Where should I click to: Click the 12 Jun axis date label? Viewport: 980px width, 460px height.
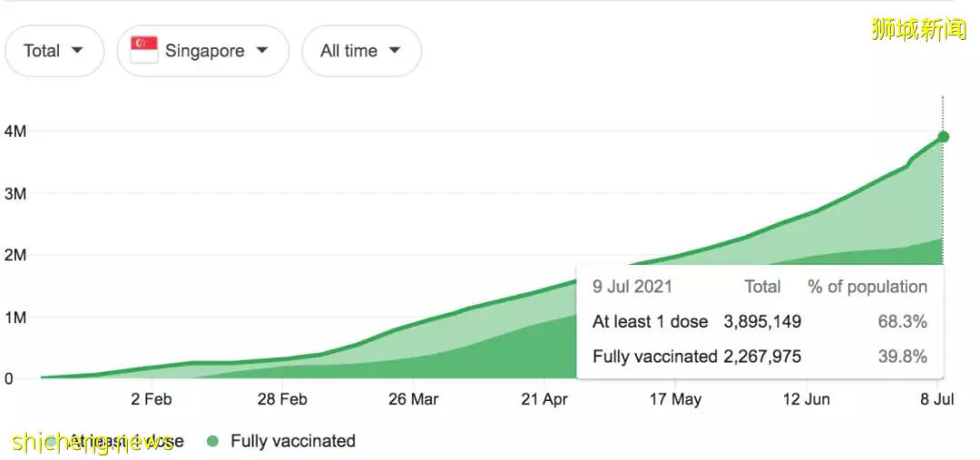tap(807, 398)
